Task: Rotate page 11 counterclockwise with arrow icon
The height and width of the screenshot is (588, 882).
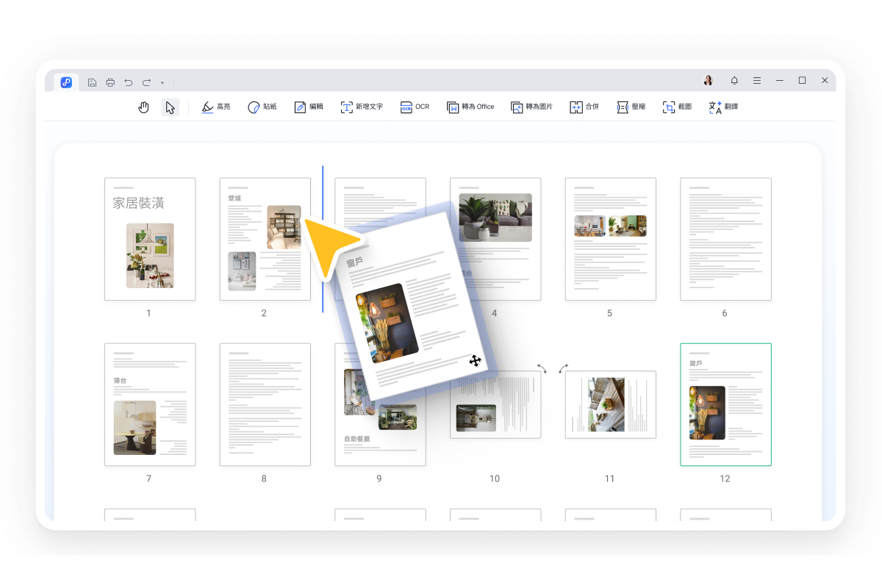Action: [564, 368]
